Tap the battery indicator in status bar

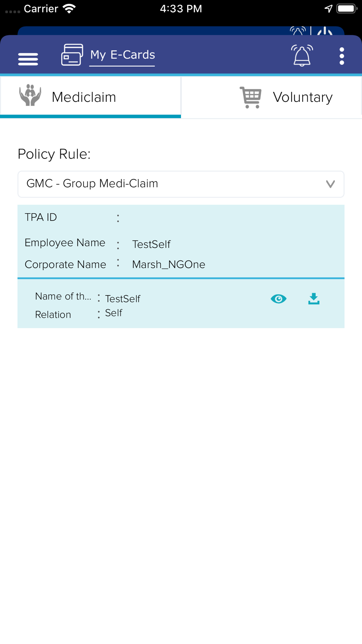[347, 9]
